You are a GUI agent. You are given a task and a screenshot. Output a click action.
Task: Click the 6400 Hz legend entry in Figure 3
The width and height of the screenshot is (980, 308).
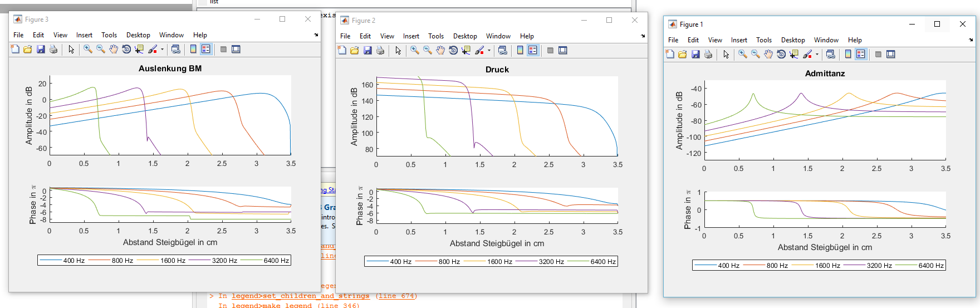276,261
